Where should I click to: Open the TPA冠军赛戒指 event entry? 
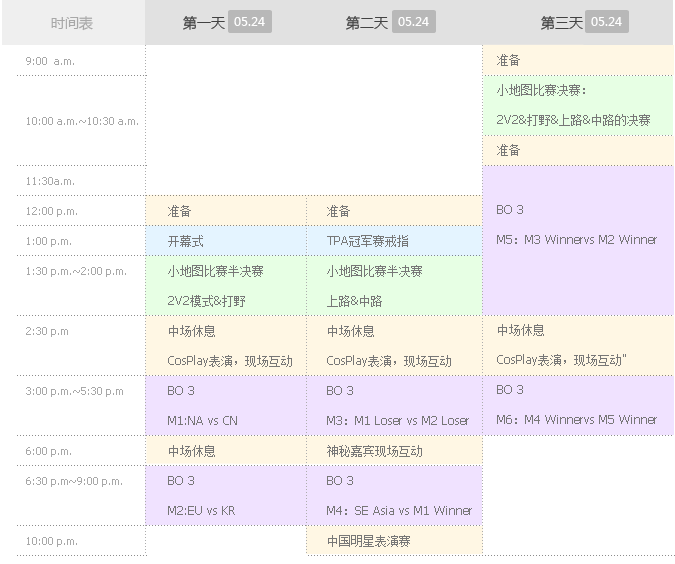pyautogui.click(x=367, y=241)
